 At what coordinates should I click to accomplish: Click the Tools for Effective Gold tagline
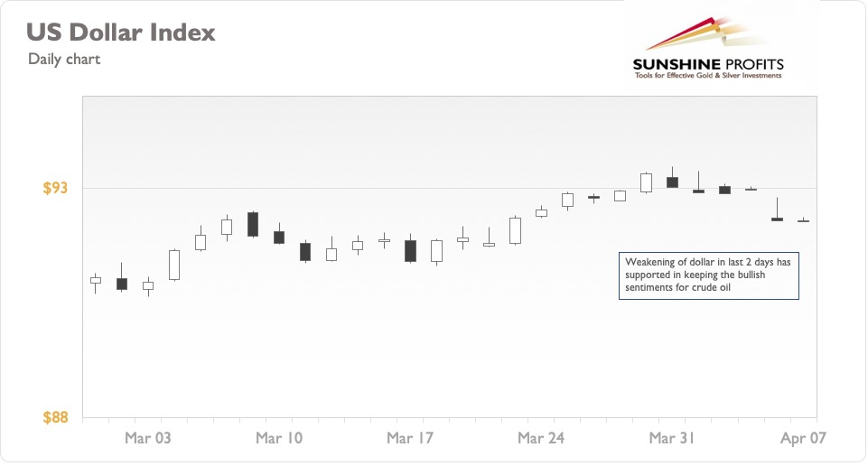(708, 76)
